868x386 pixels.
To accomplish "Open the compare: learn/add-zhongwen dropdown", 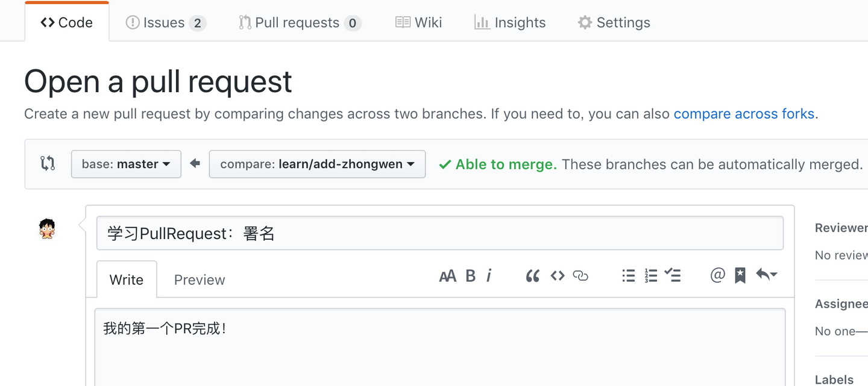I will click(317, 164).
